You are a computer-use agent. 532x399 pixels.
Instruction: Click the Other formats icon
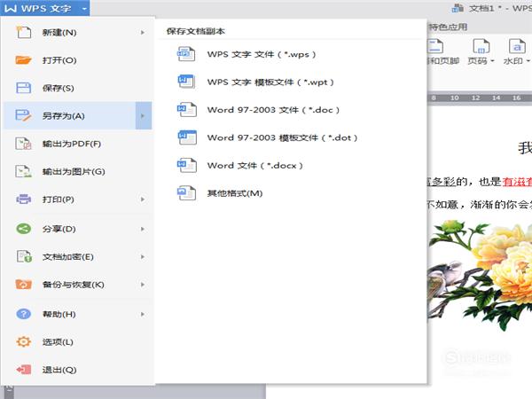[x=186, y=193]
